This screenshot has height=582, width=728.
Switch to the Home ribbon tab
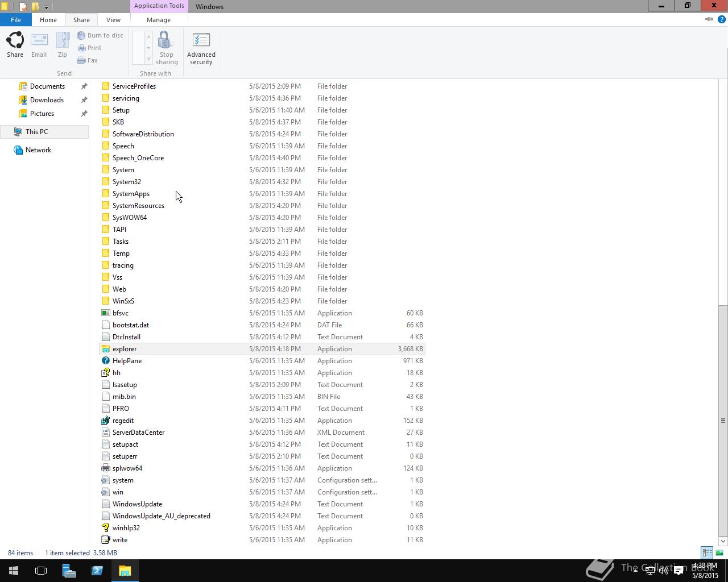pos(48,20)
